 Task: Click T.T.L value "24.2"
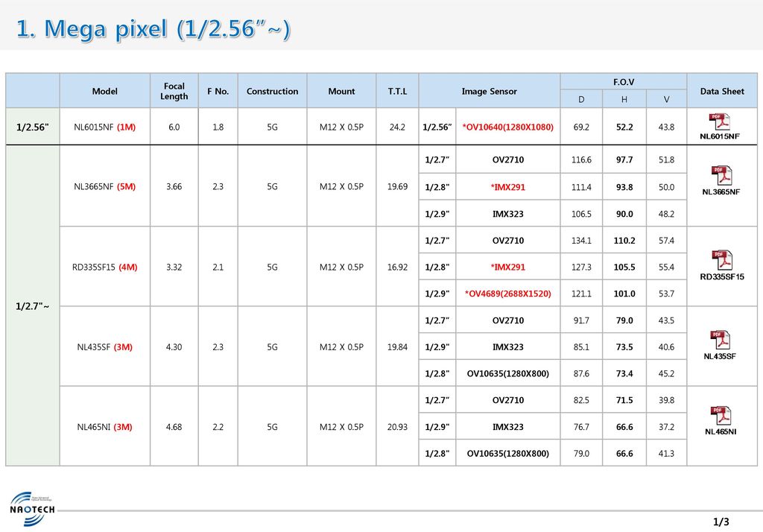[398, 127]
